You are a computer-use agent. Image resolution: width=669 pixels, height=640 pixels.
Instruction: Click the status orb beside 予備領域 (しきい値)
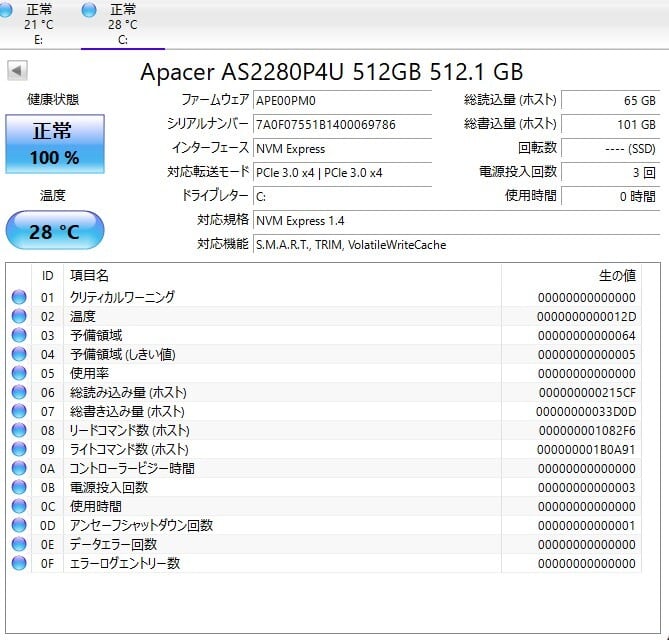click(19, 354)
